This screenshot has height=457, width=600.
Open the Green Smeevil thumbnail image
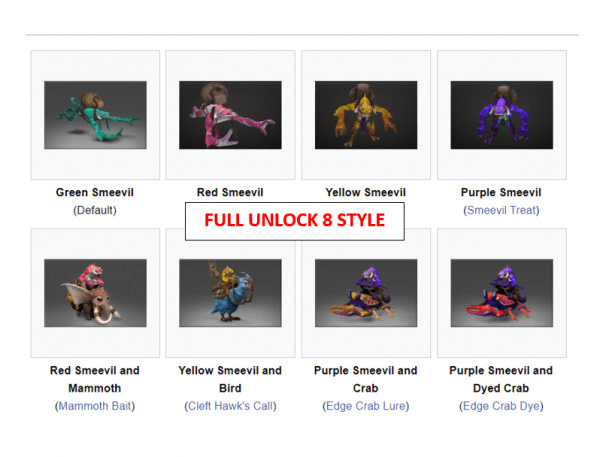click(95, 115)
